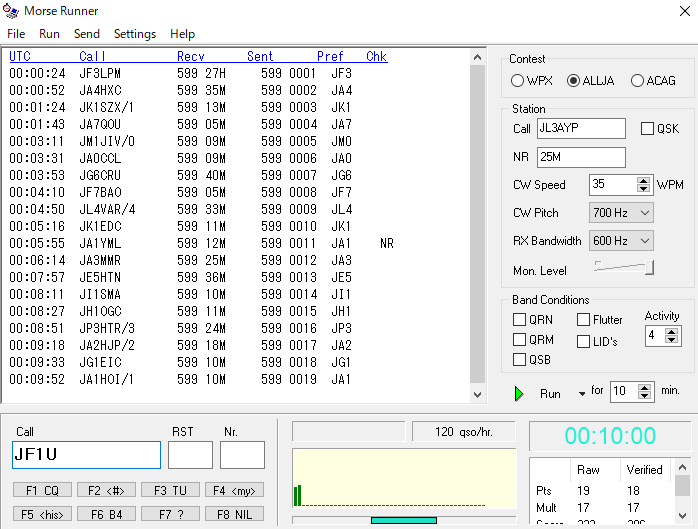
Task: Increase the CW Speed with up arrow
Action: coord(643,180)
